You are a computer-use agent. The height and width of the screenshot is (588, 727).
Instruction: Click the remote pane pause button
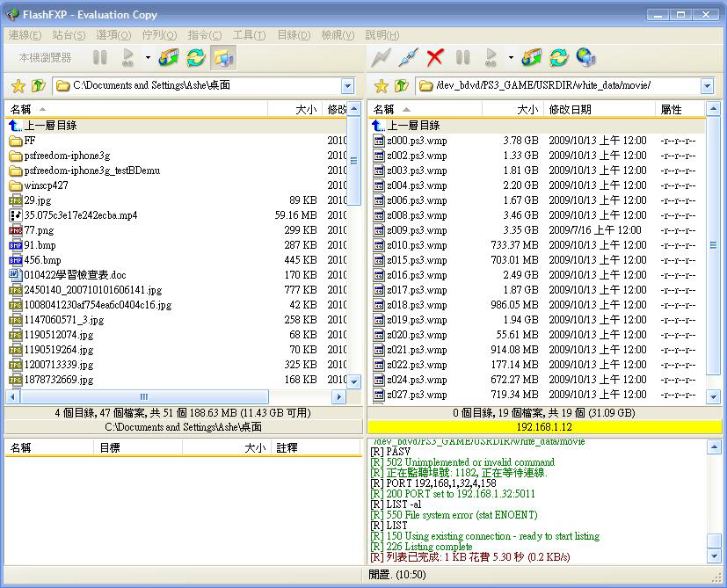pyautogui.click(x=462, y=57)
